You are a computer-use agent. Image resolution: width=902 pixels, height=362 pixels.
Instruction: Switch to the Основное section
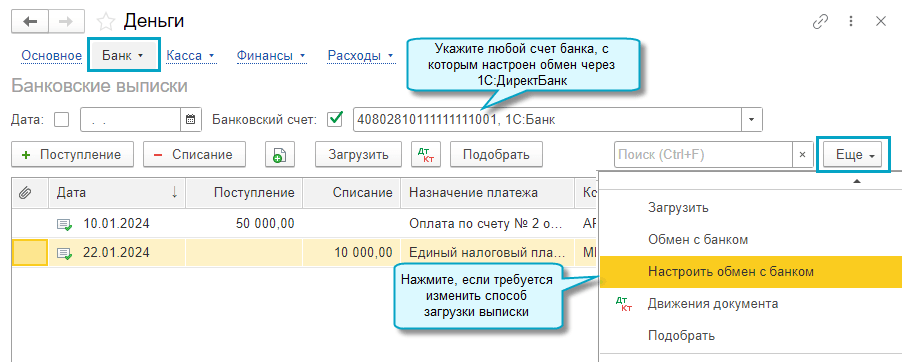tap(52, 56)
